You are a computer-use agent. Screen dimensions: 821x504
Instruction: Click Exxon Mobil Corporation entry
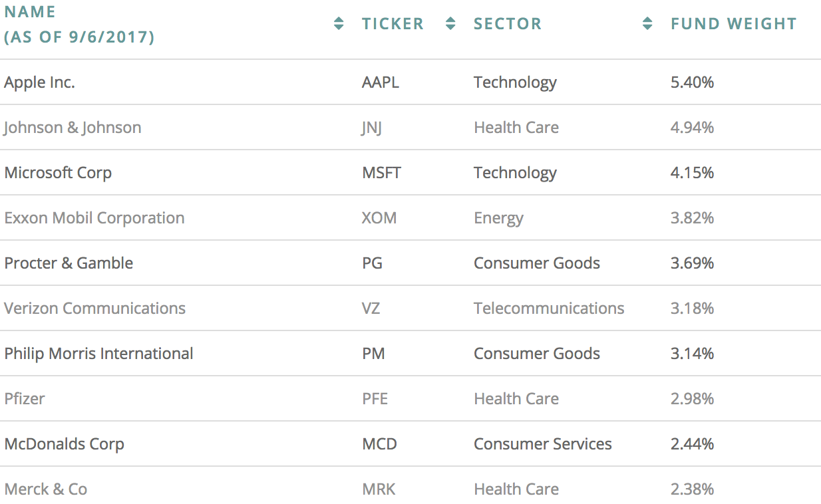tap(94, 218)
